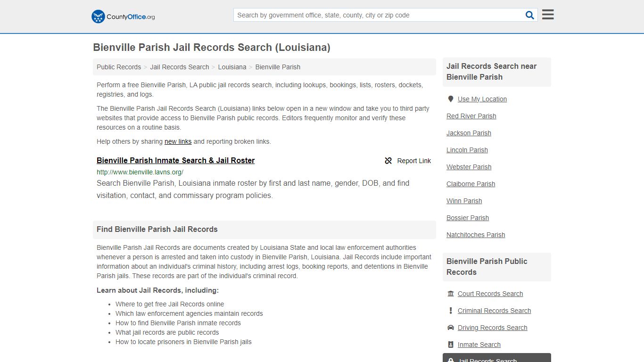This screenshot has height=362, width=644.
Task: Open the bienville.lavns.org URL
Action: [x=140, y=172]
